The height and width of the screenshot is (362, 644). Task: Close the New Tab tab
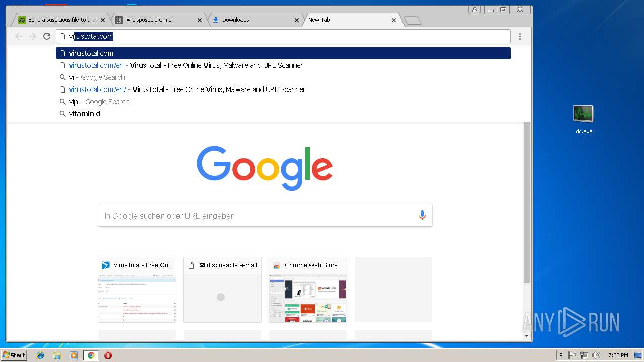coord(394,20)
